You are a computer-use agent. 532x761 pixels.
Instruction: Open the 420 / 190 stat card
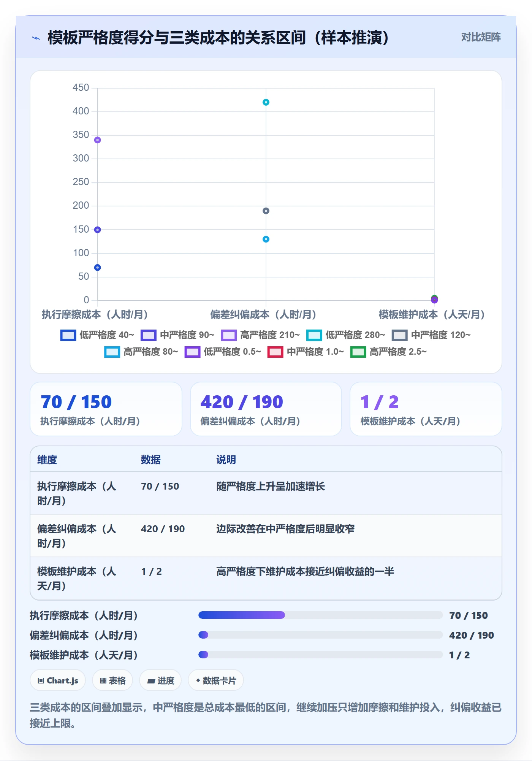click(266, 409)
